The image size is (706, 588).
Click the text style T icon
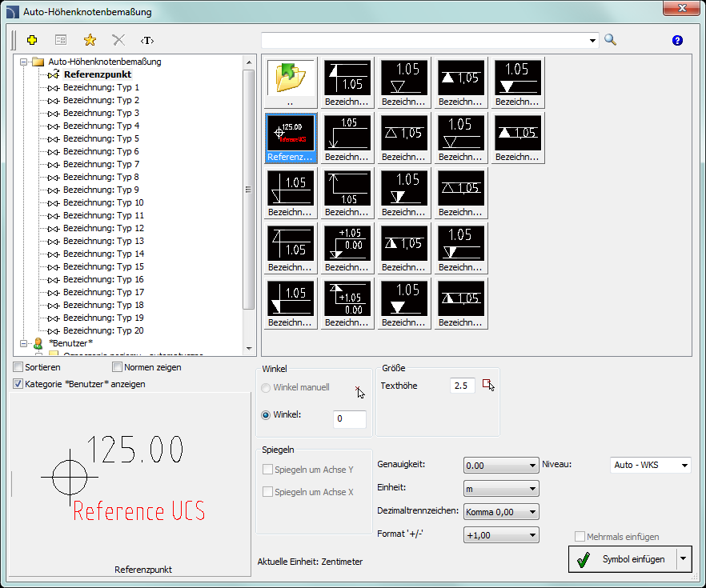tap(147, 39)
